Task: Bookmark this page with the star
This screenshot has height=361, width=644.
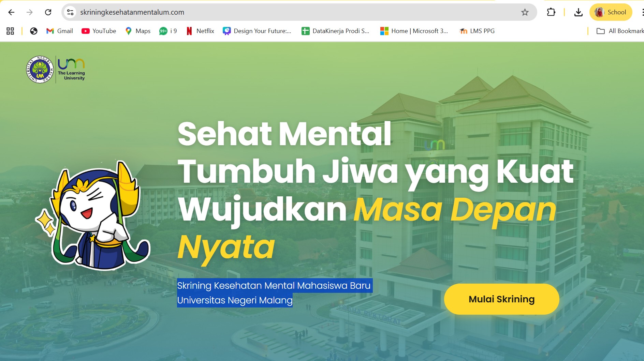Action: click(x=524, y=12)
